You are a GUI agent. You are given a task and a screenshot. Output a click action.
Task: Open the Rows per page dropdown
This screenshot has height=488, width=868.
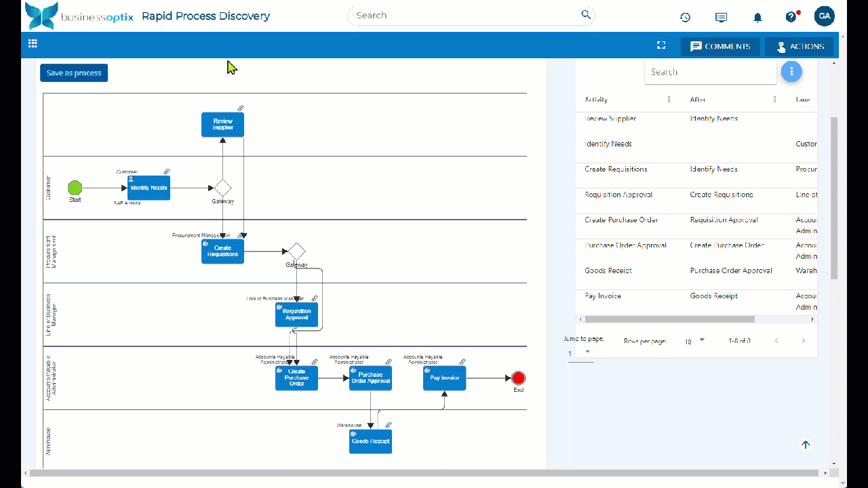point(695,341)
